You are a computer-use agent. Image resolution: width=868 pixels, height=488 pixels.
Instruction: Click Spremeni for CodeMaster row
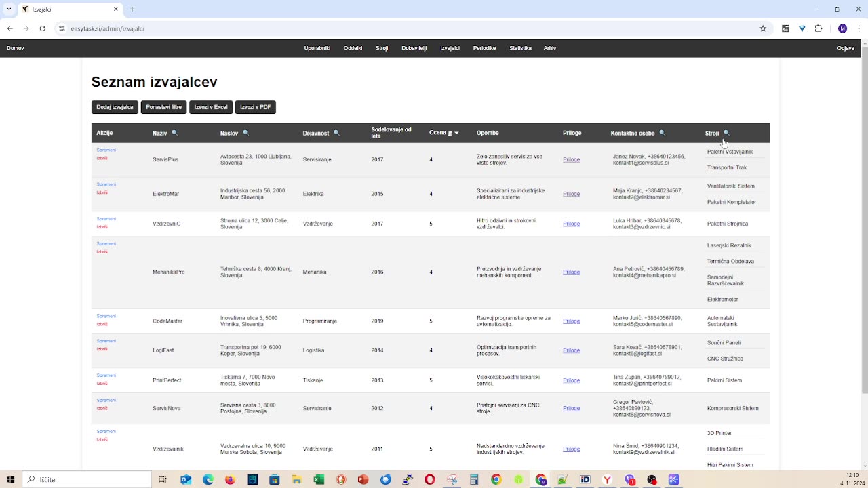click(x=106, y=316)
